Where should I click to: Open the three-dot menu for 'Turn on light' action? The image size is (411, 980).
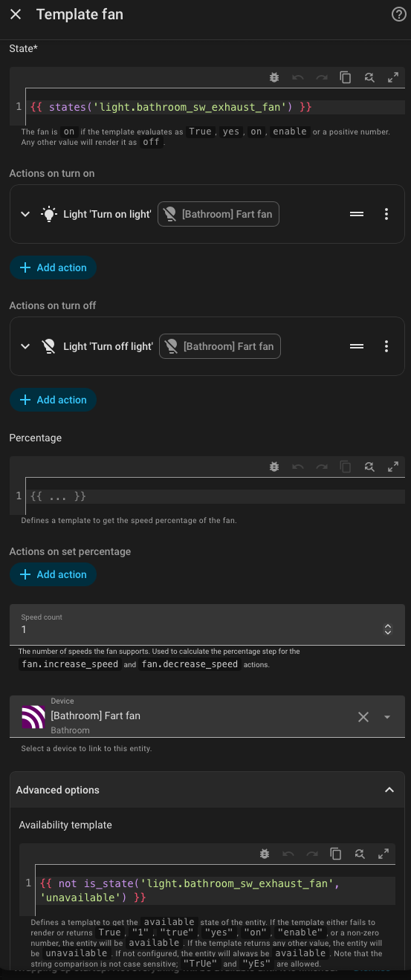click(386, 214)
